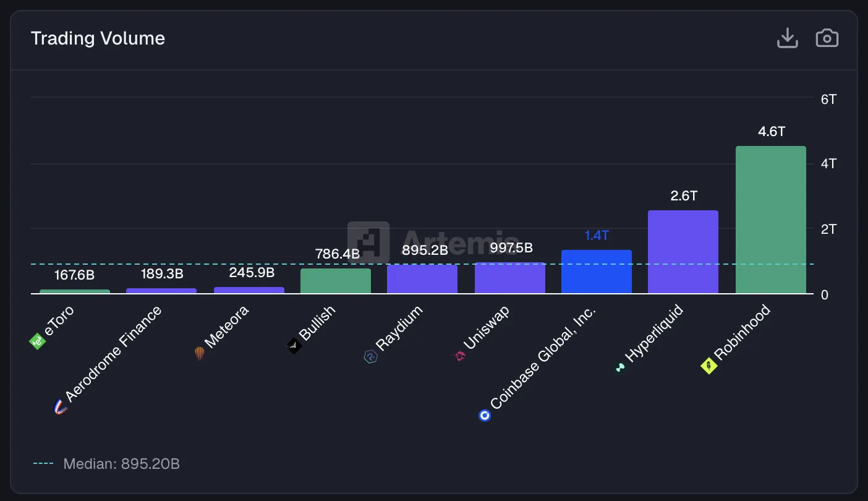The width and height of the screenshot is (868, 501).
Task: Click the blue 1.4T value label
Action: 597,236
